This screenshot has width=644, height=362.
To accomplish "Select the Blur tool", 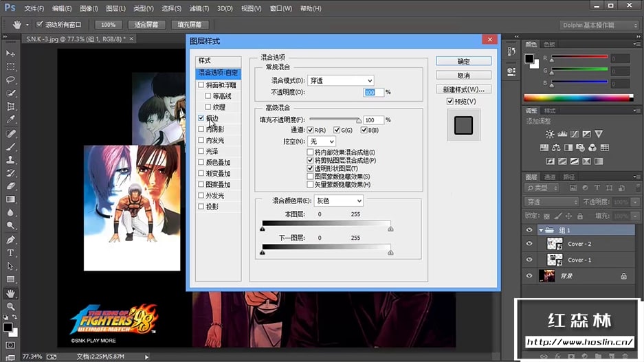I will 11,212.
